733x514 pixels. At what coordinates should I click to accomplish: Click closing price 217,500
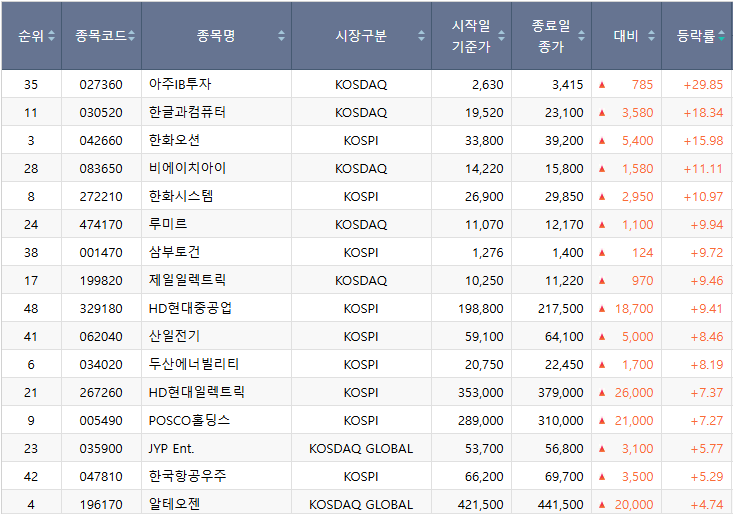(561, 309)
